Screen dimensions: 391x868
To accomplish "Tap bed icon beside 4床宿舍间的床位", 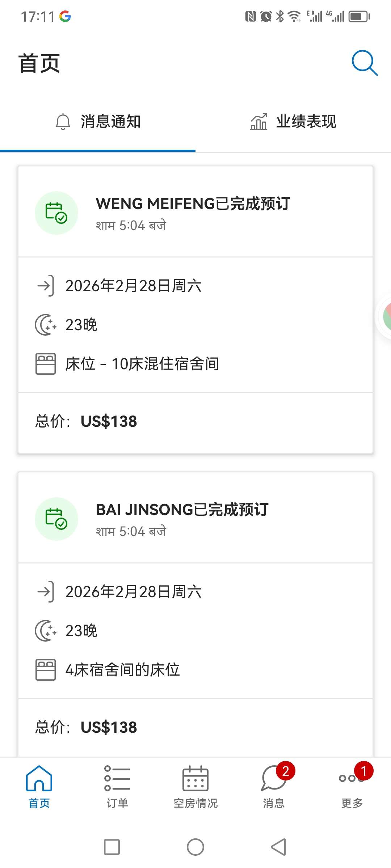I will click(x=46, y=669).
